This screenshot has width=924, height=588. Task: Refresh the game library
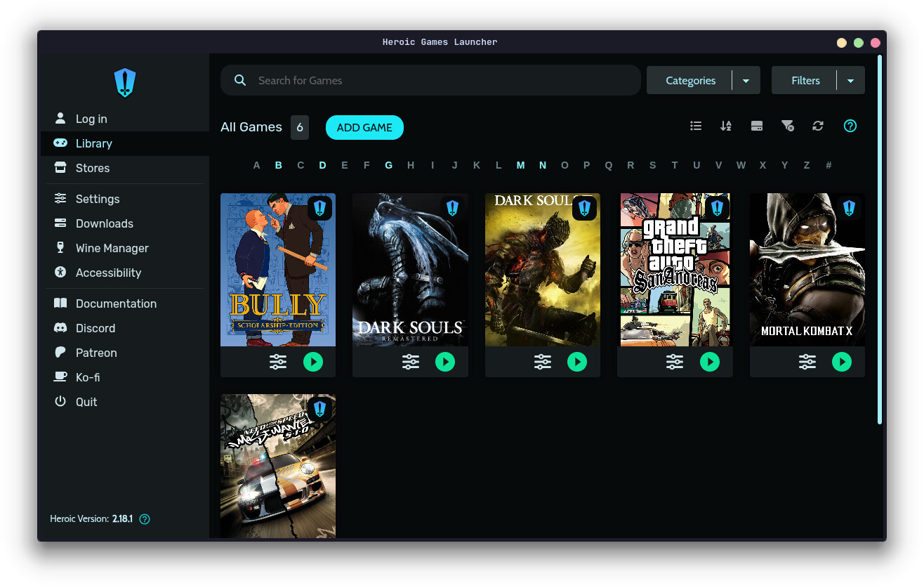(818, 126)
